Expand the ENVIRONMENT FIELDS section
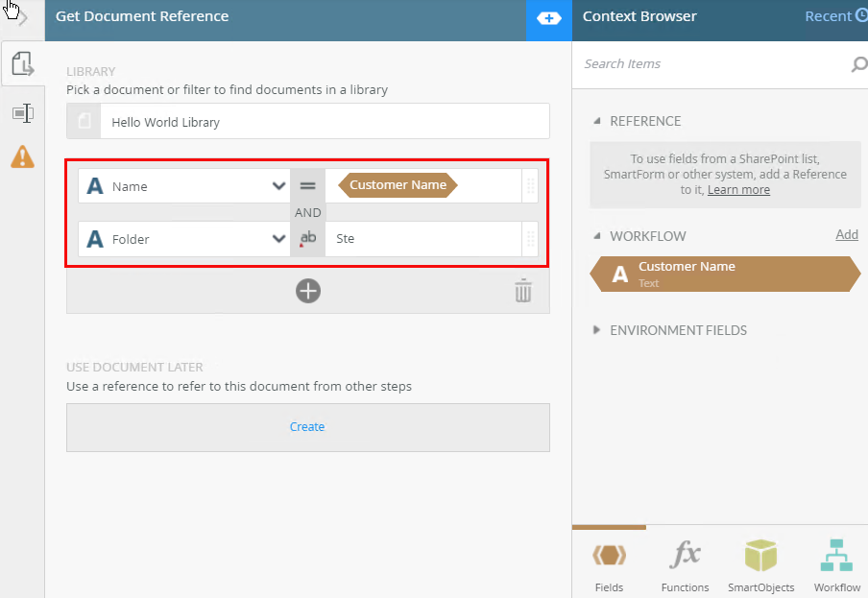 (x=597, y=330)
